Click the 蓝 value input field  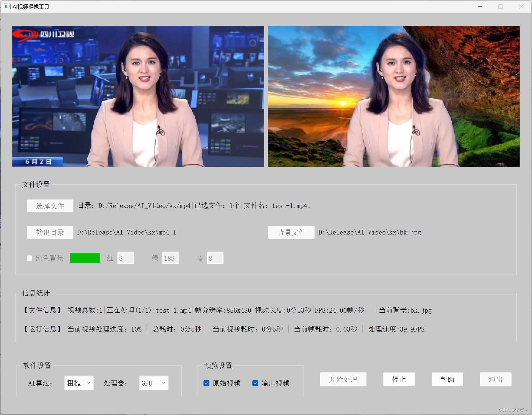pos(215,258)
